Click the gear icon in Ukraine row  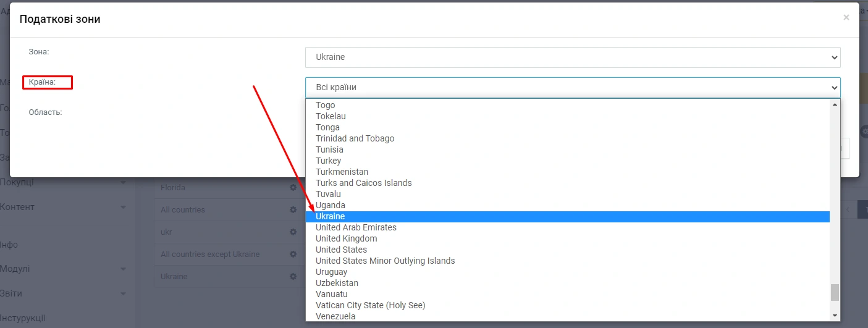pyautogui.click(x=293, y=277)
